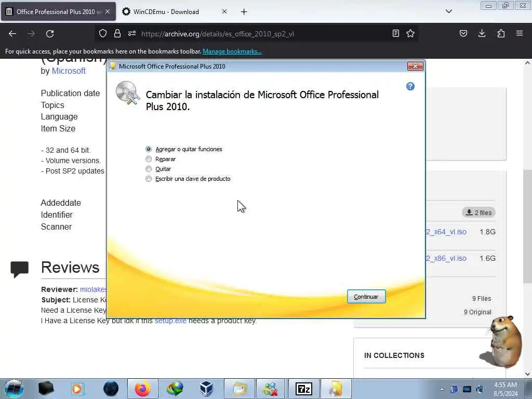Image resolution: width=532 pixels, height=399 pixels.
Task: Switch to Office Professional Plus 2010 tab
Action: (58, 11)
